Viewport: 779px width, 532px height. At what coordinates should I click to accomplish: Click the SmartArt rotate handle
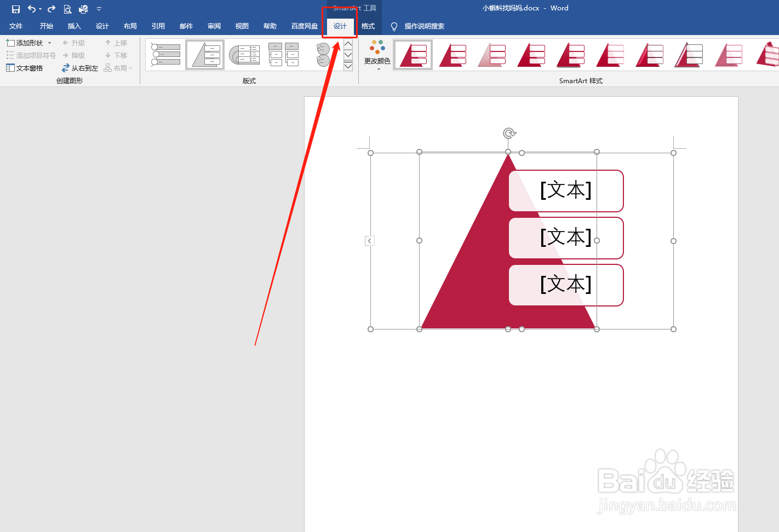coord(509,133)
